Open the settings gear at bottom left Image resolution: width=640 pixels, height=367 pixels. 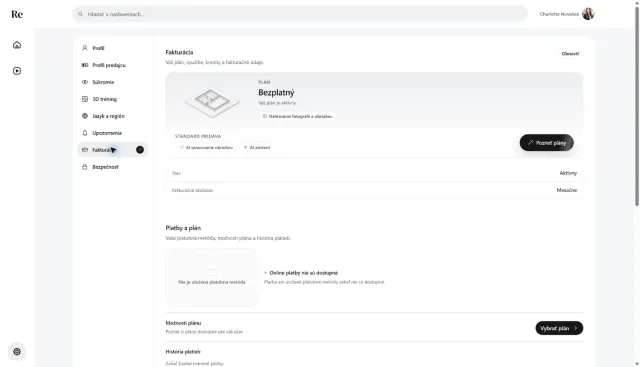pyautogui.click(x=17, y=351)
